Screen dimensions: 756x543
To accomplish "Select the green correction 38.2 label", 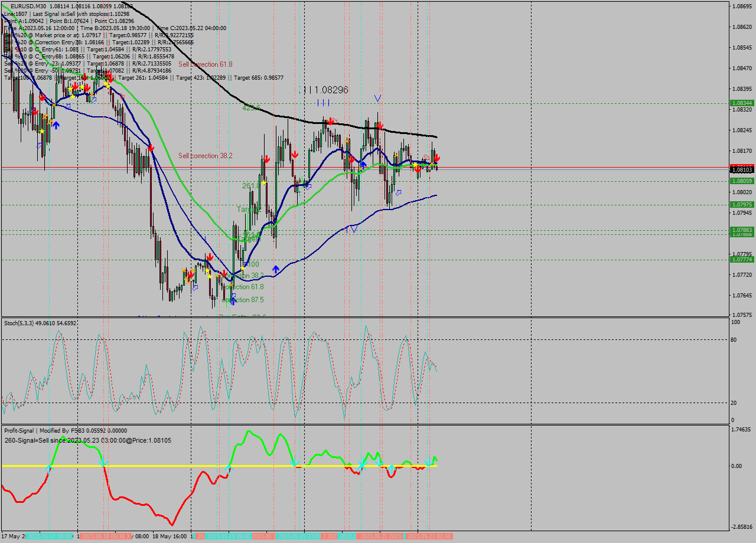I will [x=243, y=276].
